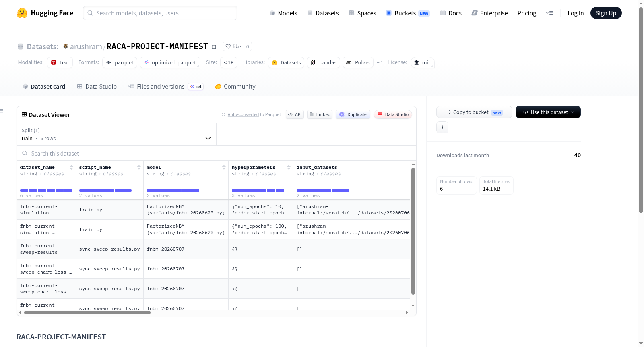Click the table's scroll down arrow
Viewport: 644px width, 347px height.
(413, 306)
